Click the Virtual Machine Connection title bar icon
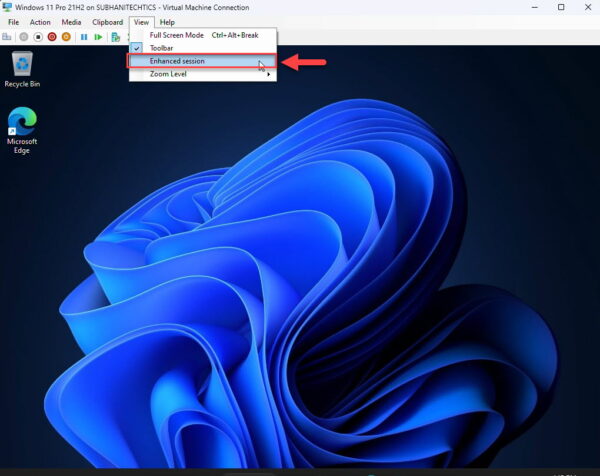Screen dimensions: 600x476 point(8,7)
